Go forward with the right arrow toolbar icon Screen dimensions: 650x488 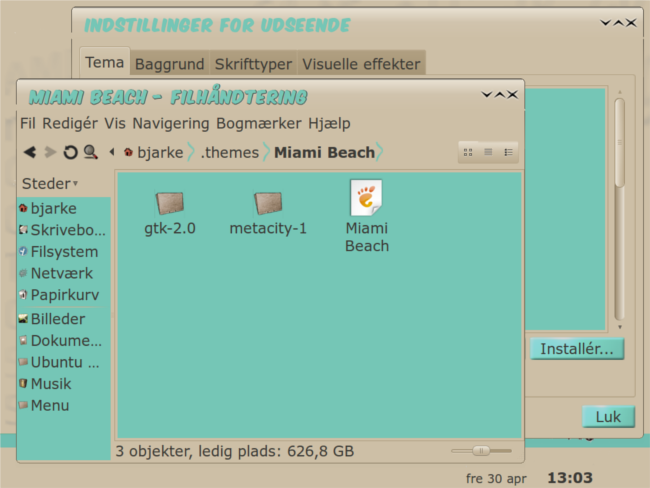click(x=50, y=152)
